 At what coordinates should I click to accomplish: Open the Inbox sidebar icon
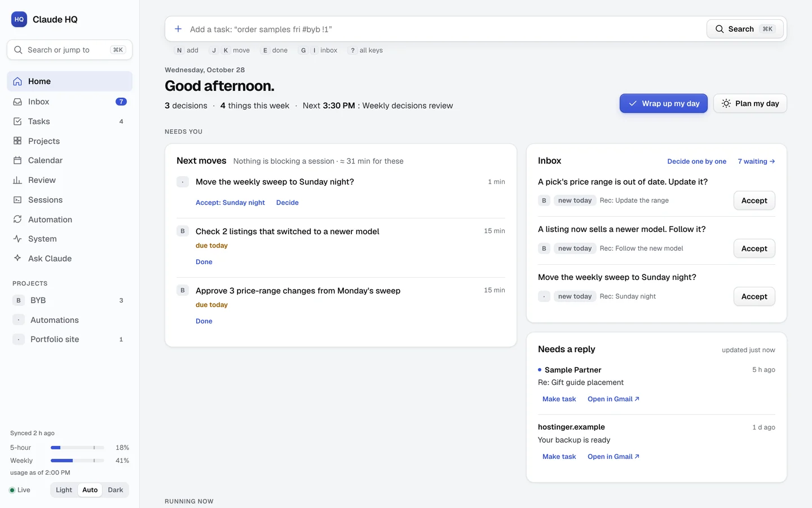(x=17, y=102)
